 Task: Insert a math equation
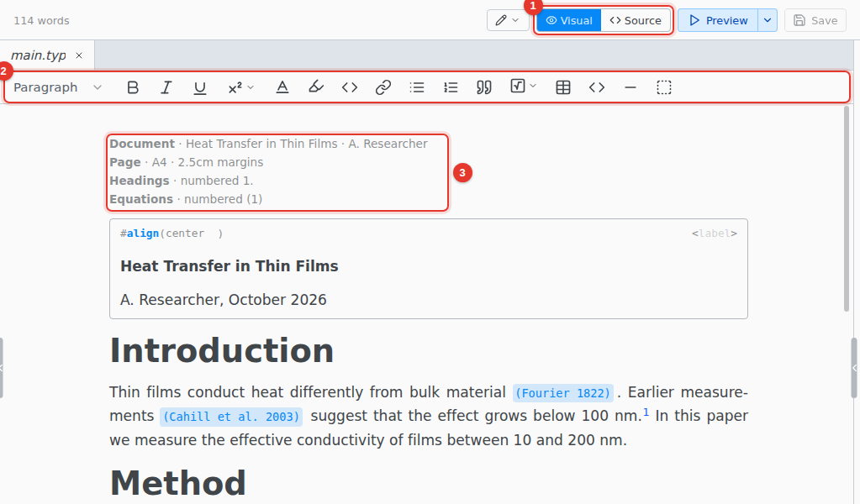tap(518, 86)
